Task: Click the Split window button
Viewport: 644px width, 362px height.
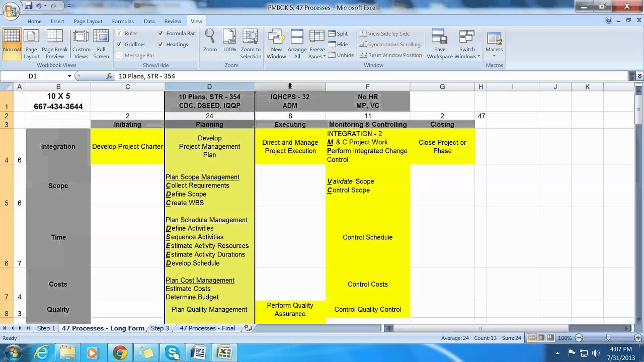Action: [338, 34]
